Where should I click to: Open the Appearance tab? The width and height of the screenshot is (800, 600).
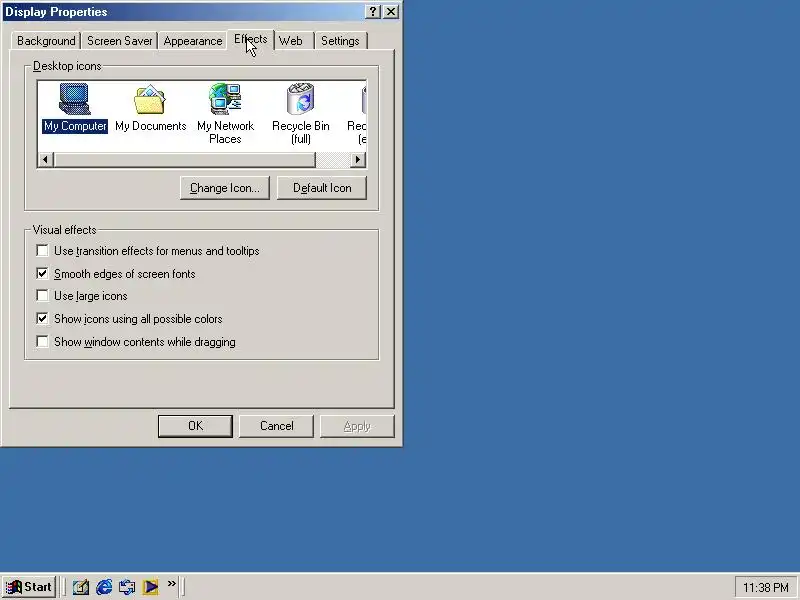[x=193, y=41]
